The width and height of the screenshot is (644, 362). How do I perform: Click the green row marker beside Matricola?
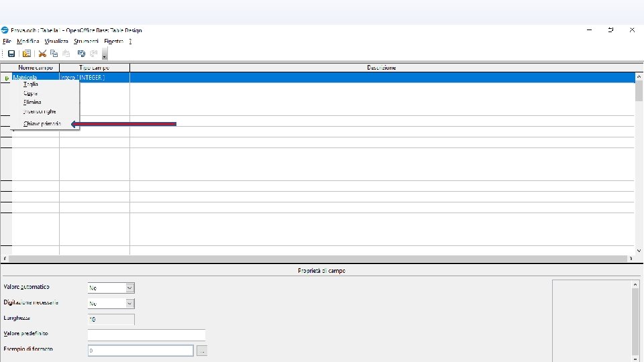coord(7,78)
